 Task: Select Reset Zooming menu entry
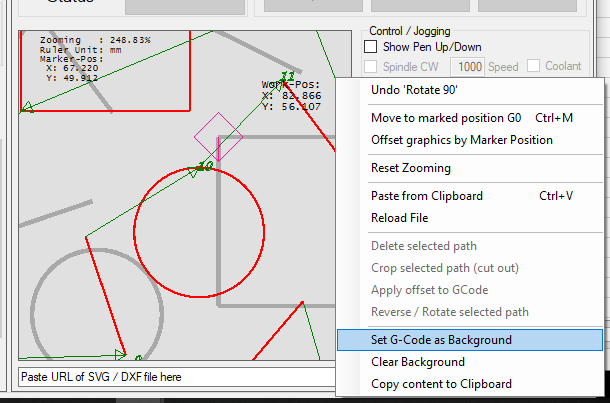tap(410, 168)
